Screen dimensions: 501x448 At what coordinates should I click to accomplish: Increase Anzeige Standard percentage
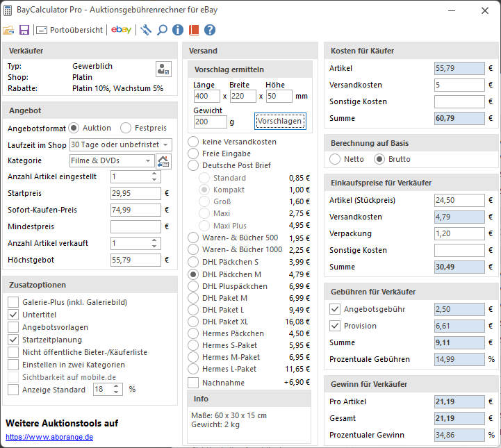pos(116,386)
